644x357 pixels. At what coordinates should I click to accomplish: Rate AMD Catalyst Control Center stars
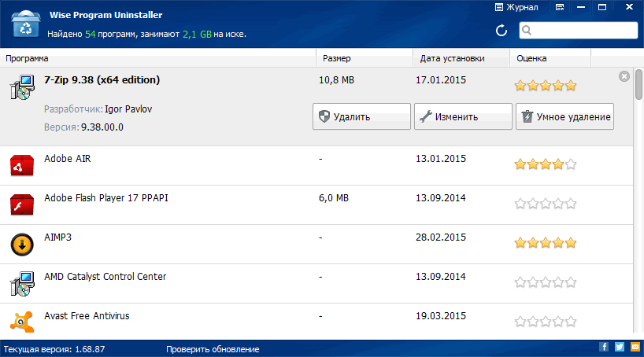[x=546, y=282]
